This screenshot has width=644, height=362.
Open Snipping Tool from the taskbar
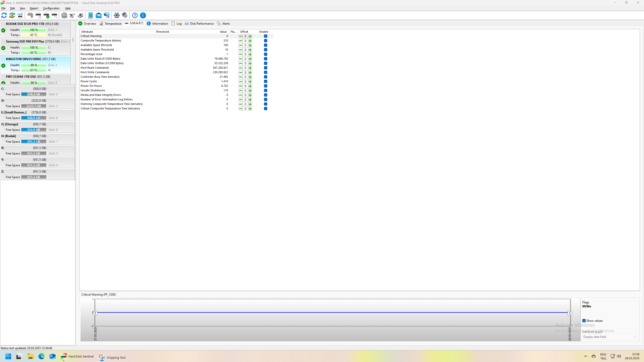pos(112,357)
